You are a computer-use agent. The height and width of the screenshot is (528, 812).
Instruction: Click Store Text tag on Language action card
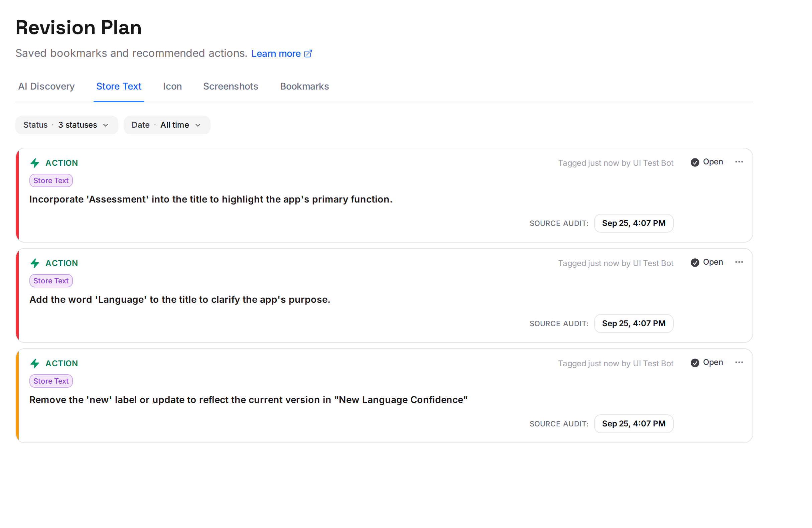[x=51, y=281]
